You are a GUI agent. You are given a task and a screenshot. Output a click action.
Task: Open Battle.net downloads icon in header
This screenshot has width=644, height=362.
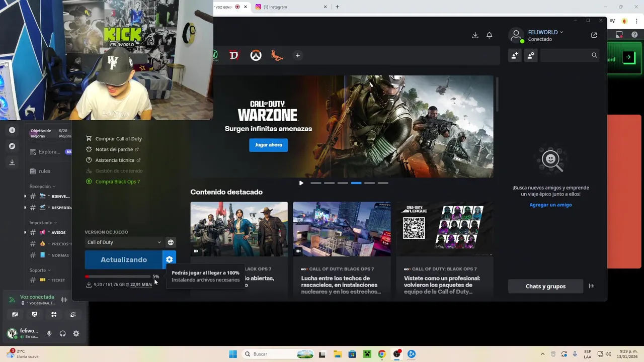click(475, 35)
